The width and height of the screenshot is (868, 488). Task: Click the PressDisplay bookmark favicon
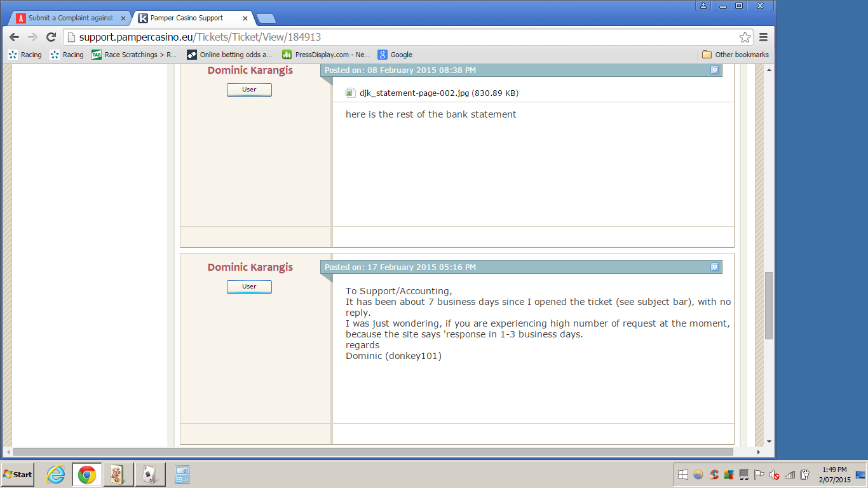[287, 55]
